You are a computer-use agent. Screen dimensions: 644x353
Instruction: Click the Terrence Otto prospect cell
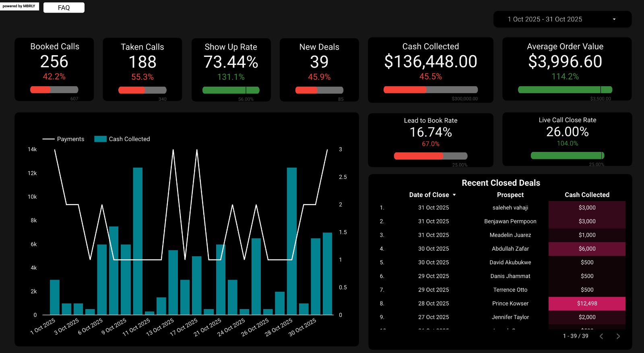coord(510,290)
